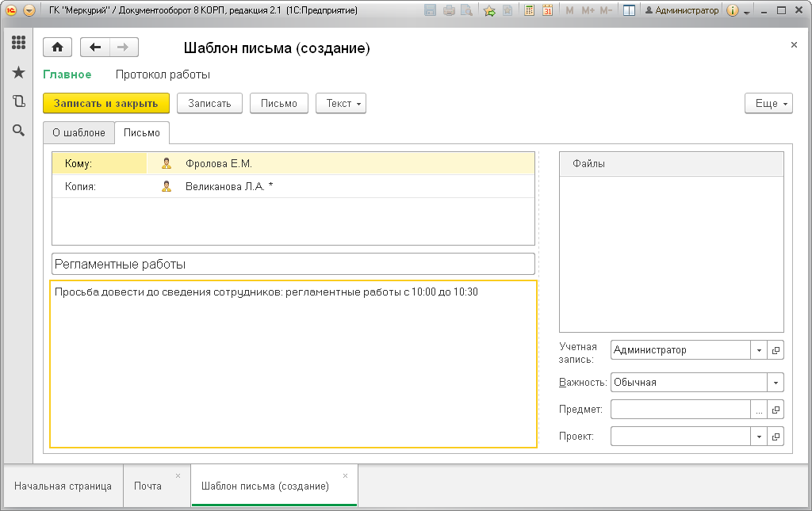
Task: Navigate back with the left arrow
Action: pos(95,48)
